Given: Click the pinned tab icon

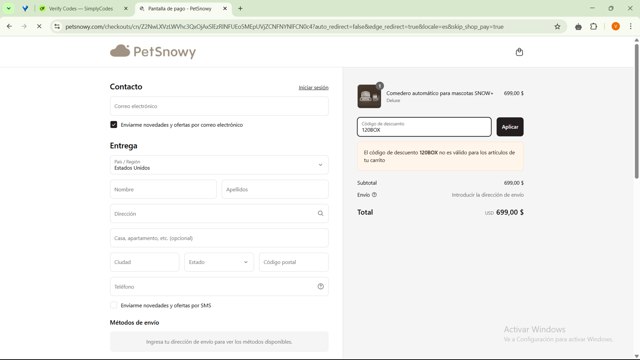Looking at the screenshot, I should point(25,8).
